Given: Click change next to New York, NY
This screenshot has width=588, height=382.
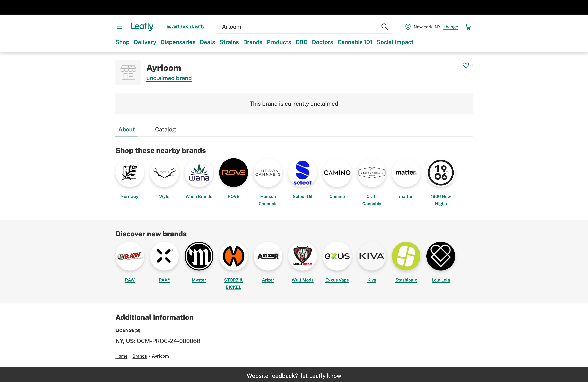Looking at the screenshot, I should [x=451, y=27].
